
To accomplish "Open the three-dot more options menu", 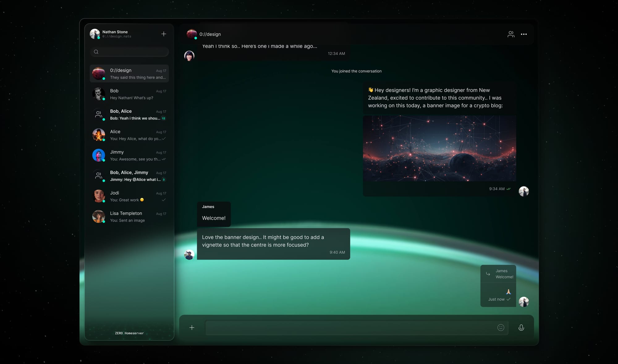I will pyautogui.click(x=524, y=34).
